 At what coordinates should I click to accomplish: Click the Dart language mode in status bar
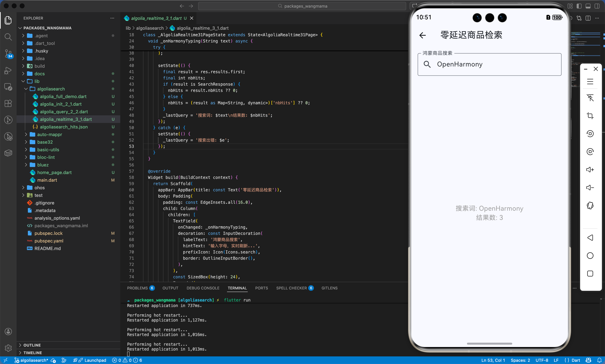576,360
